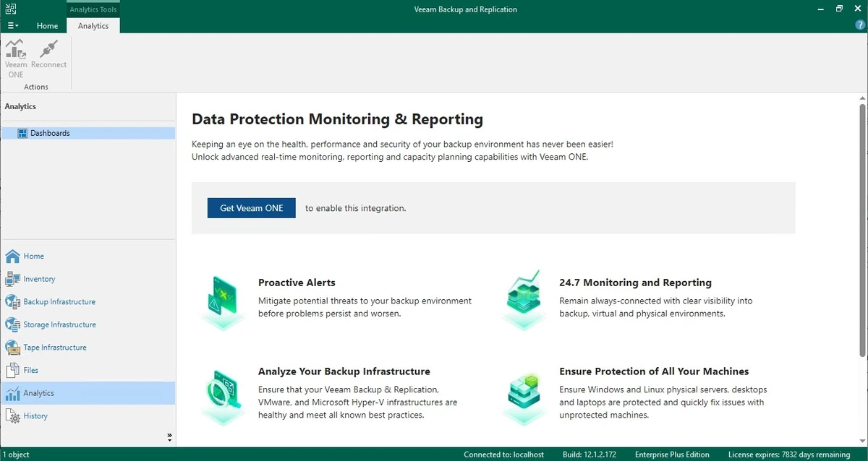Screen dimensions: 868x461
Task: Open Help via the question mark icon
Action: pos(859,25)
